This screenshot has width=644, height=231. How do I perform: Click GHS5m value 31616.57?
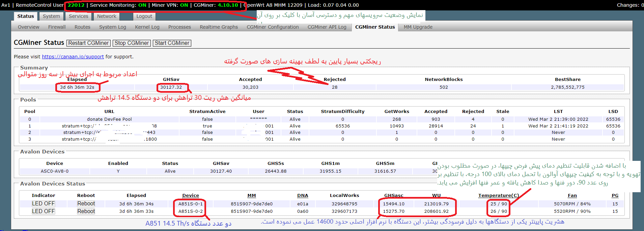click(x=385, y=171)
